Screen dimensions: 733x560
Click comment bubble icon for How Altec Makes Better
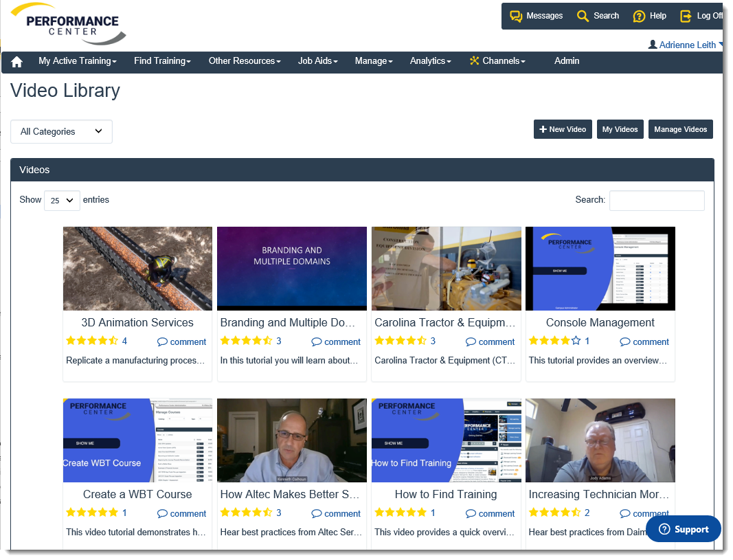(x=317, y=513)
